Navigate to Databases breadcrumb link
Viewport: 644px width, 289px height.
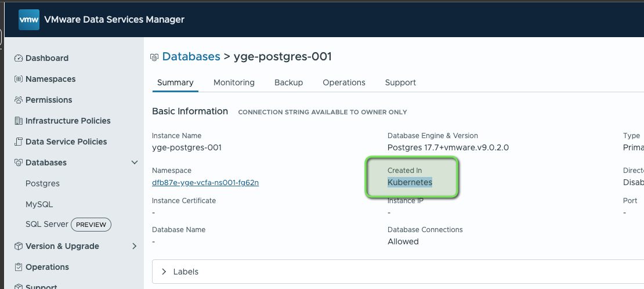coord(191,56)
